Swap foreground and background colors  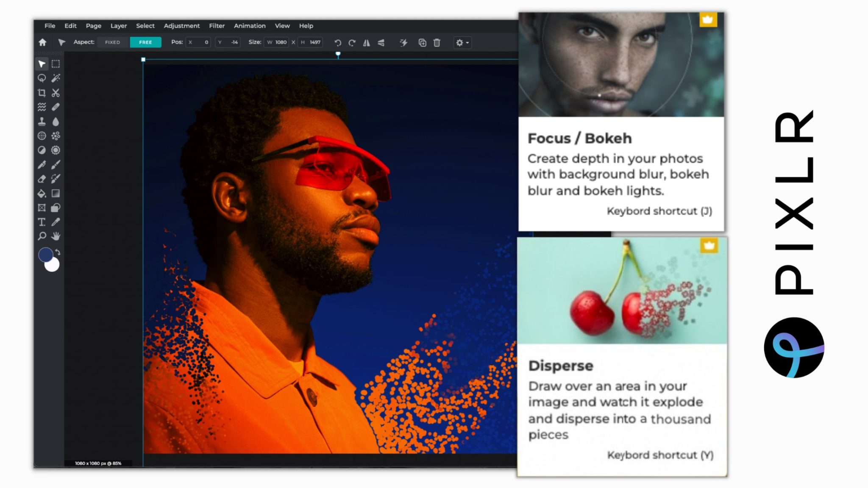pyautogui.click(x=58, y=252)
